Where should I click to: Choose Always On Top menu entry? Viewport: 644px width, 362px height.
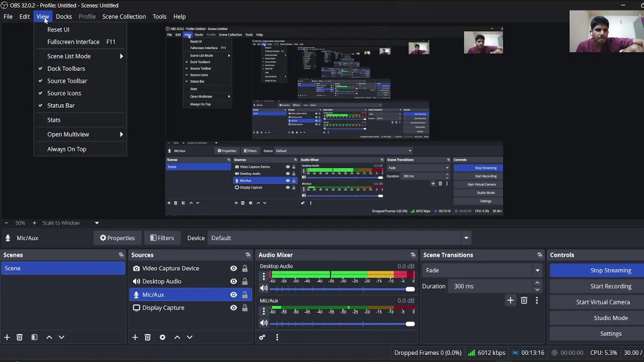pyautogui.click(x=80, y=149)
